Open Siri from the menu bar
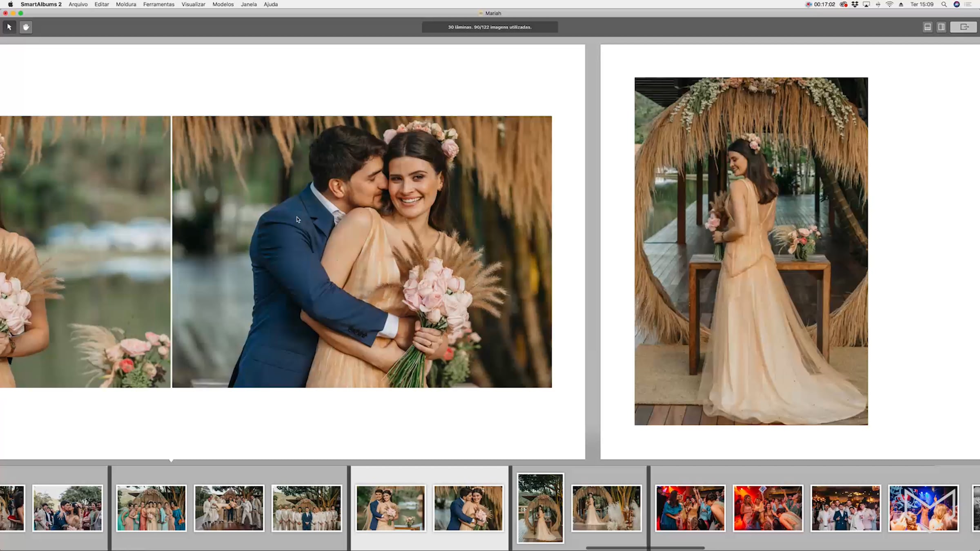 coord(956,4)
